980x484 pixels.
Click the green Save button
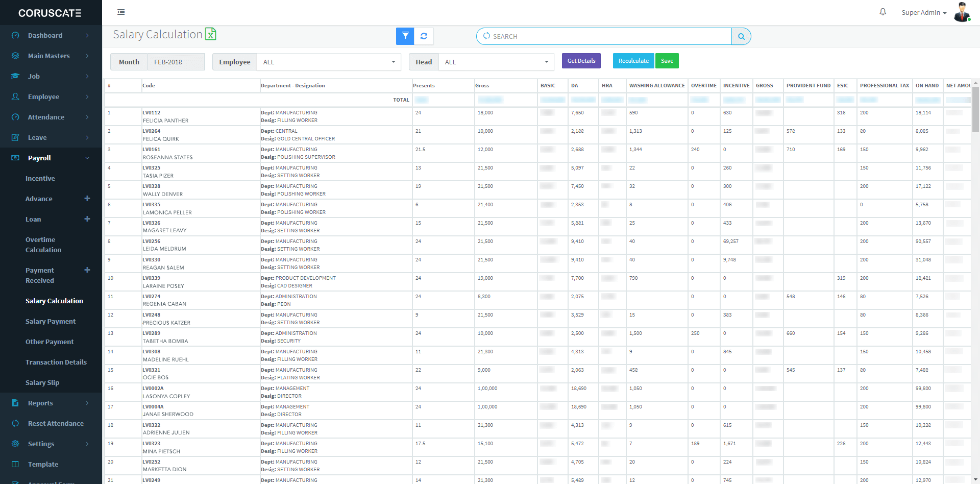pyautogui.click(x=667, y=61)
